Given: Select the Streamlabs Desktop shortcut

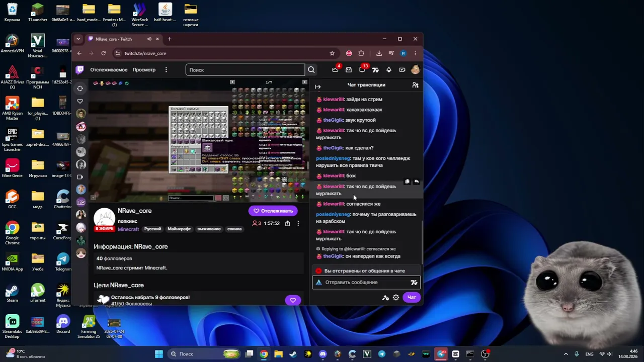Looking at the screenshot, I should coord(12,327).
